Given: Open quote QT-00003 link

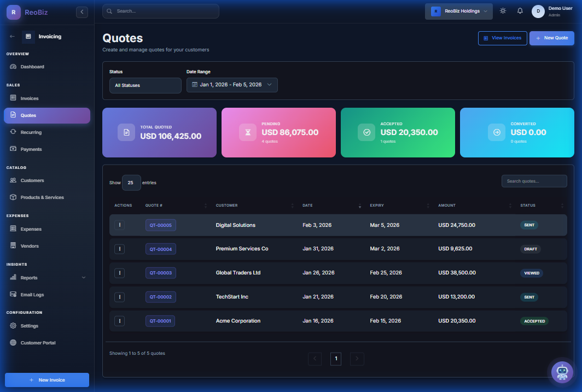Looking at the screenshot, I should click(x=160, y=273).
